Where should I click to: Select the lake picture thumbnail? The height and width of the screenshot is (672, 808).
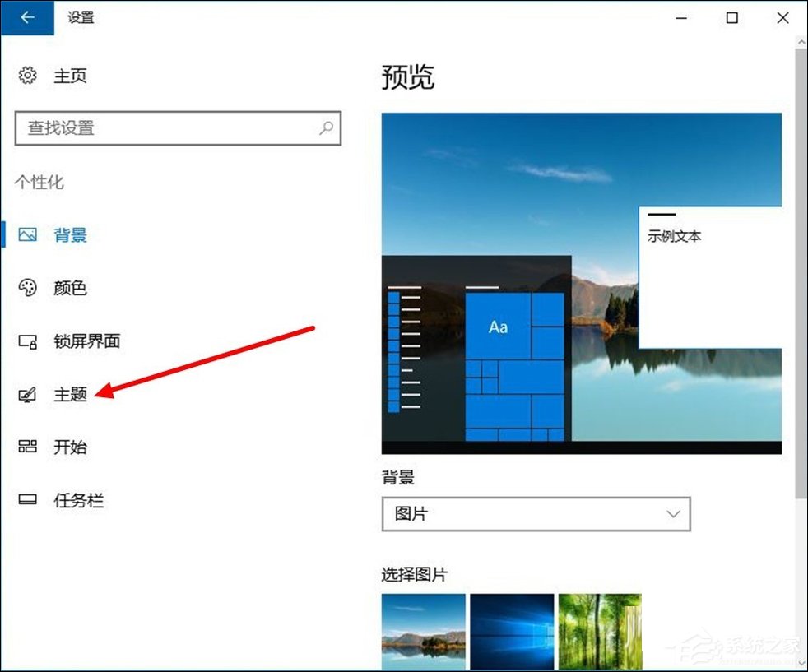423,632
